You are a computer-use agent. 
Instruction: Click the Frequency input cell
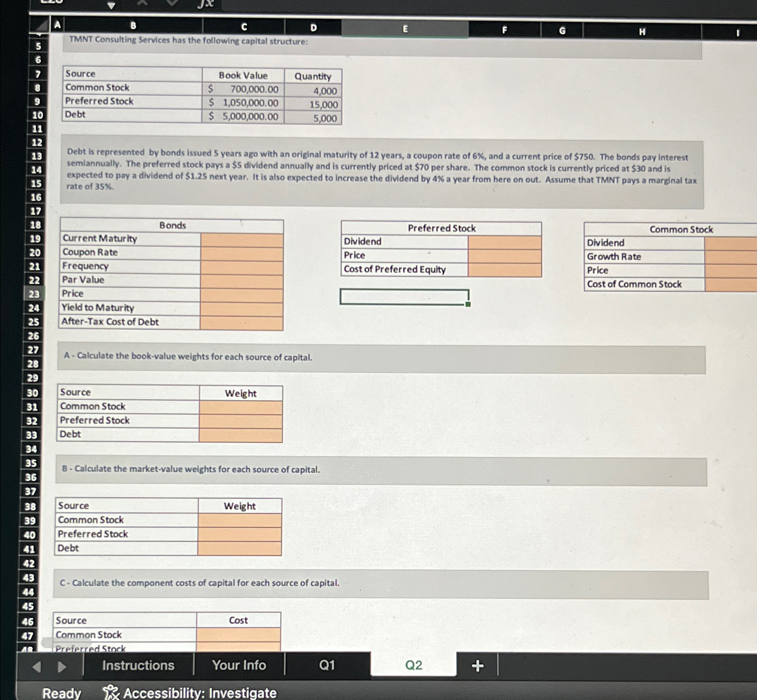click(x=242, y=268)
